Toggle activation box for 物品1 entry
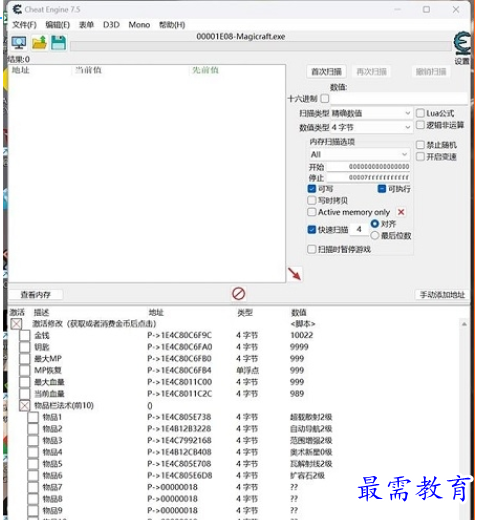Viewport: 479px width, 520px height. 33,417
